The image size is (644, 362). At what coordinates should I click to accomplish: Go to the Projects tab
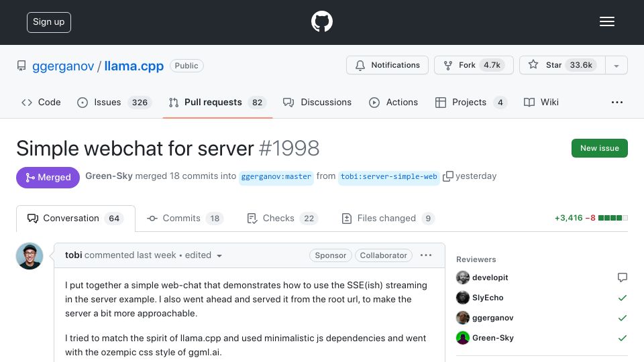coord(471,102)
